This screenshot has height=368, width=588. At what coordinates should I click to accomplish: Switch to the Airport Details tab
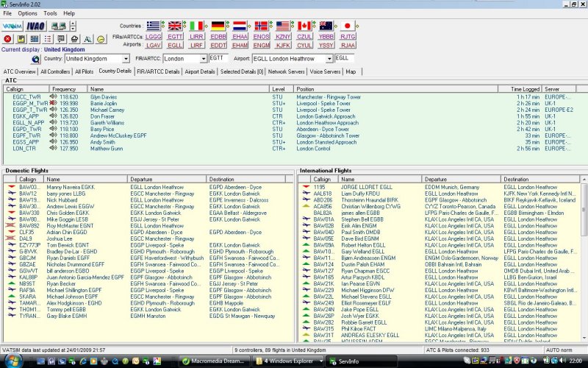(x=200, y=72)
